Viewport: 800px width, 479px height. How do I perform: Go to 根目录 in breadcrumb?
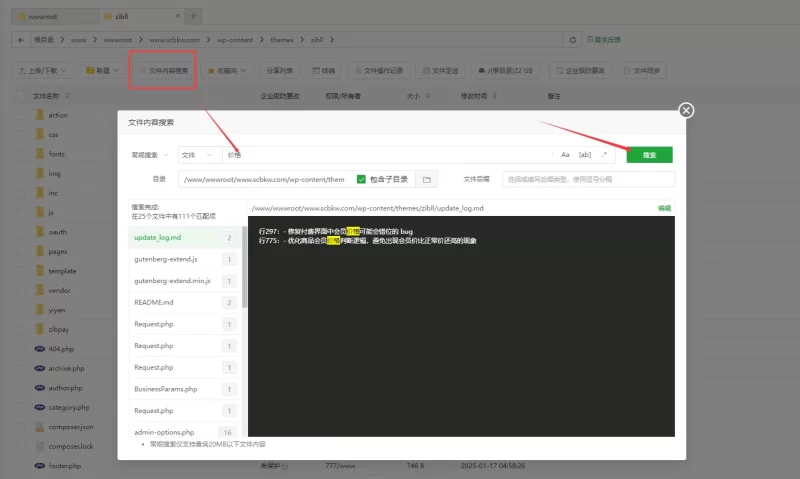pos(44,40)
